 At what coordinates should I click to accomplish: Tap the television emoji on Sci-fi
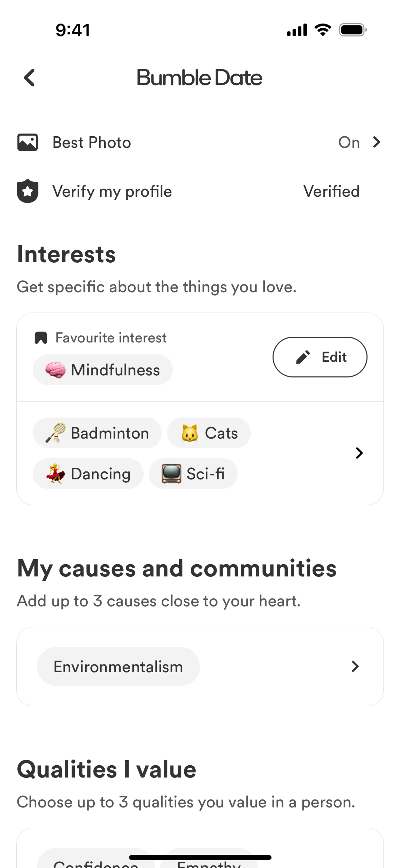[171, 474]
